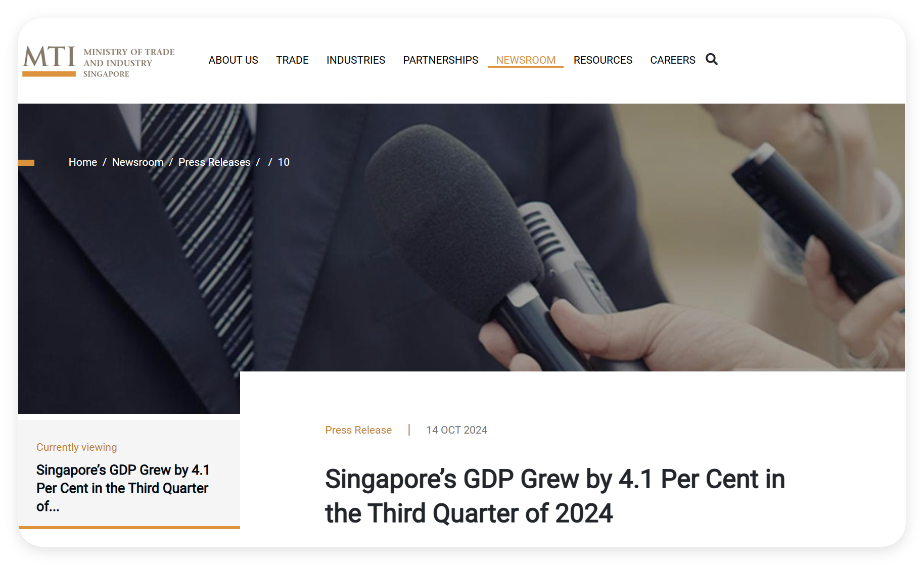Go to the Careers page

672,60
